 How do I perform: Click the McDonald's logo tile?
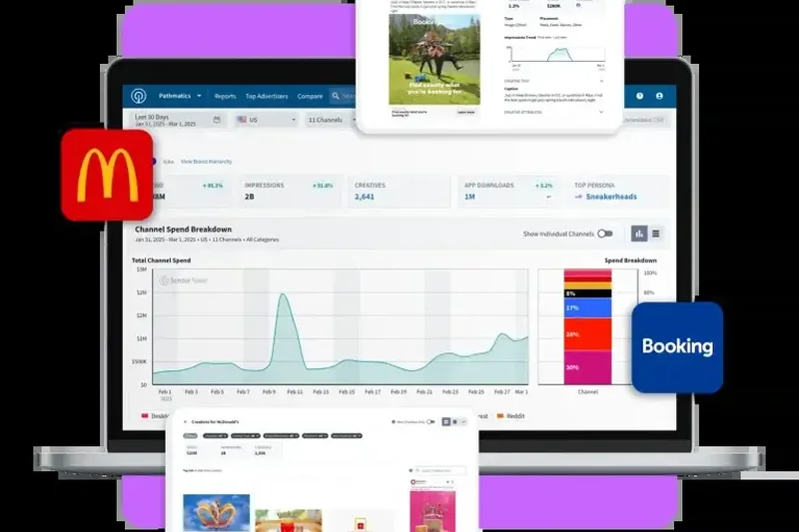(x=107, y=175)
